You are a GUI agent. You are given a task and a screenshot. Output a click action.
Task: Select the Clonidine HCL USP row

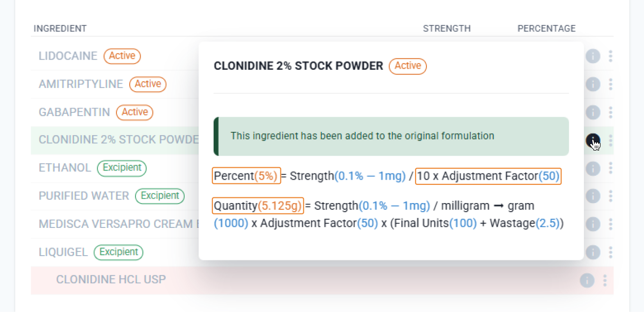(x=111, y=280)
